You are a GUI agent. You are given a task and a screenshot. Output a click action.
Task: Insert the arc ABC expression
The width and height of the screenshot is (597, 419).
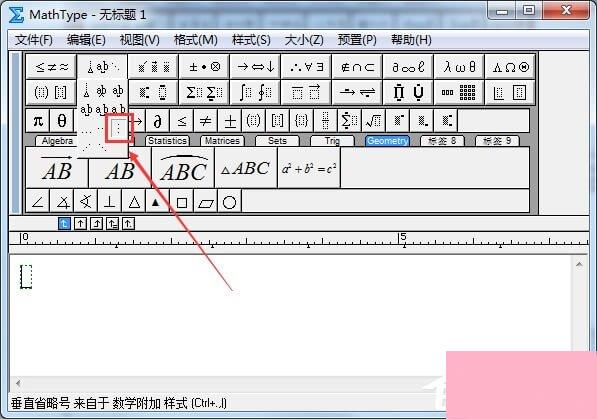[184, 168]
